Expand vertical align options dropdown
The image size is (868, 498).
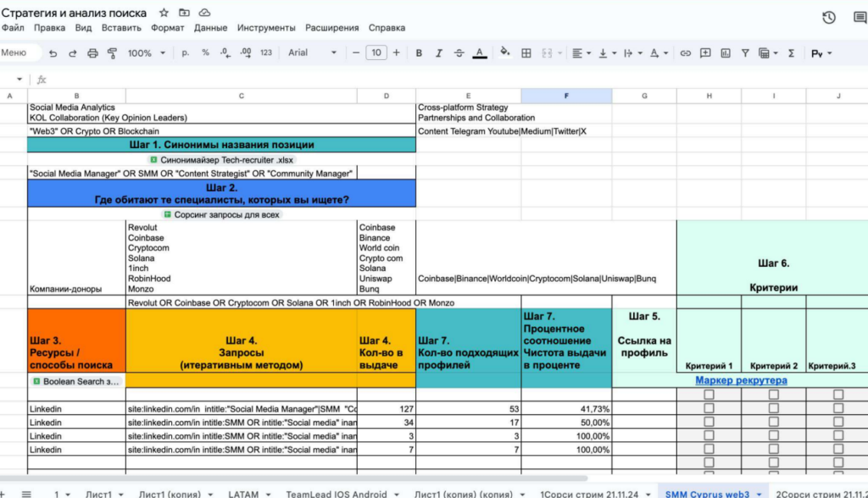click(614, 53)
